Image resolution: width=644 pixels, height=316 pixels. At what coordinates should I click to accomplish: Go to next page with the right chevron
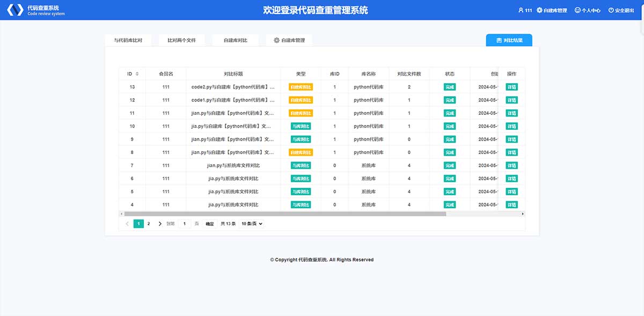[x=160, y=224]
